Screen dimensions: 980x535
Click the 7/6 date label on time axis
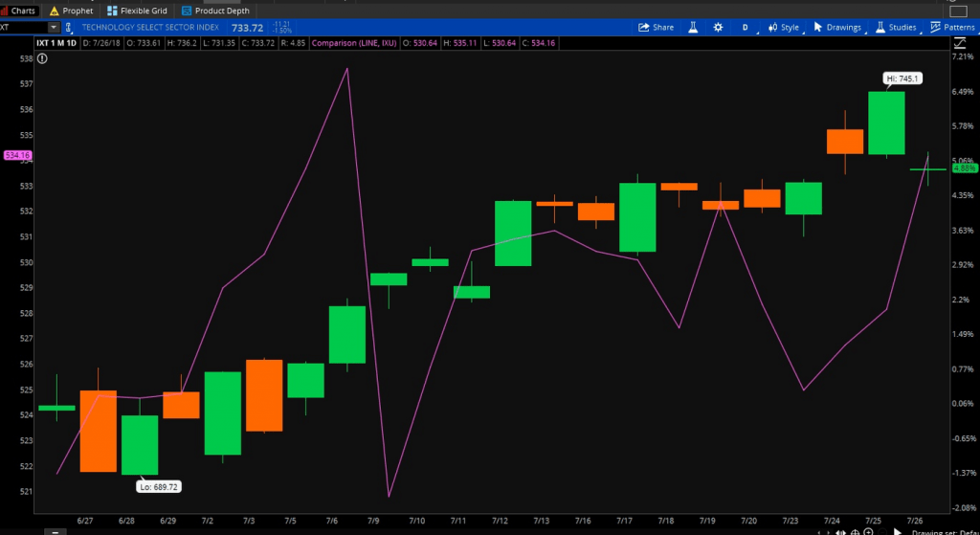(x=332, y=521)
